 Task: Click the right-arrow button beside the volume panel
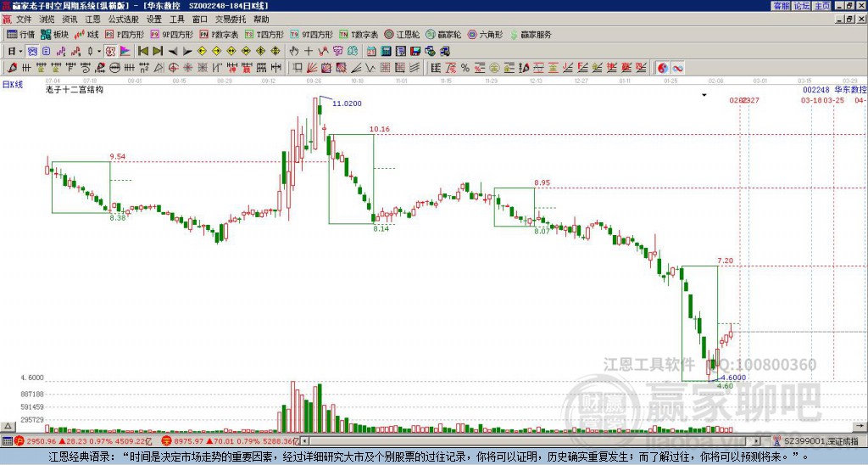(861, 426)
